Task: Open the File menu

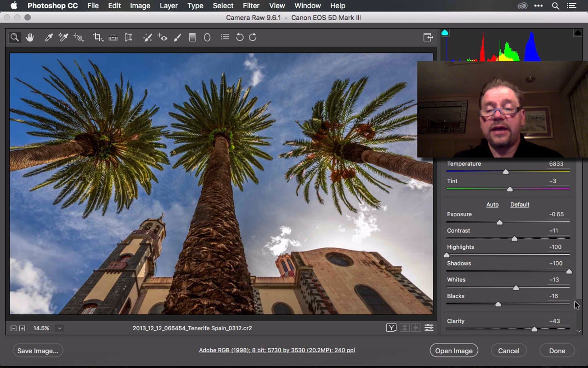Action: [x=93, y=6]
